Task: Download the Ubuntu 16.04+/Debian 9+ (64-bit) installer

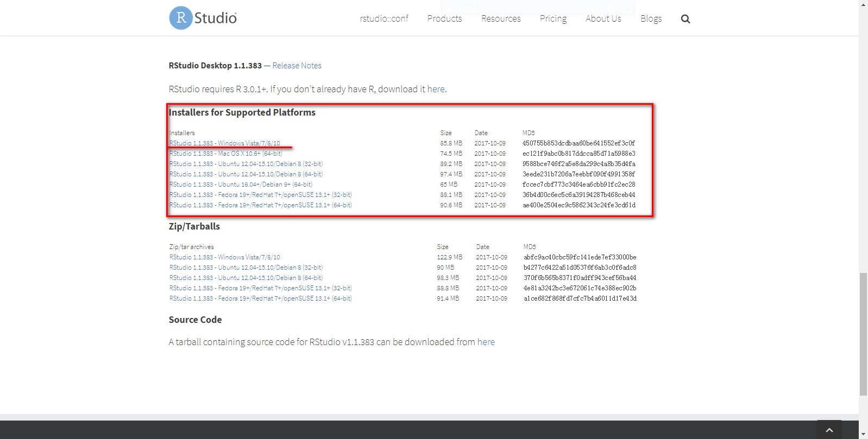Action: [241, 184]
